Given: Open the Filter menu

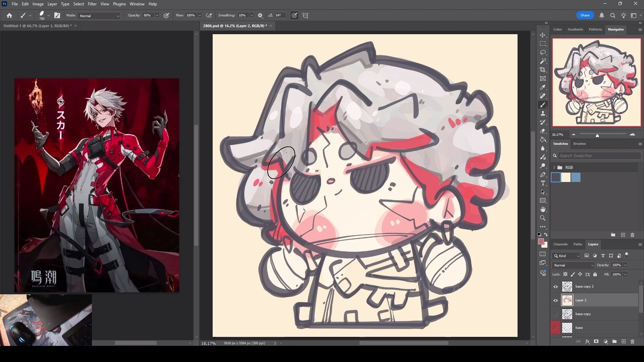Looking at the screenshot, I should click(x=92, y=4).
